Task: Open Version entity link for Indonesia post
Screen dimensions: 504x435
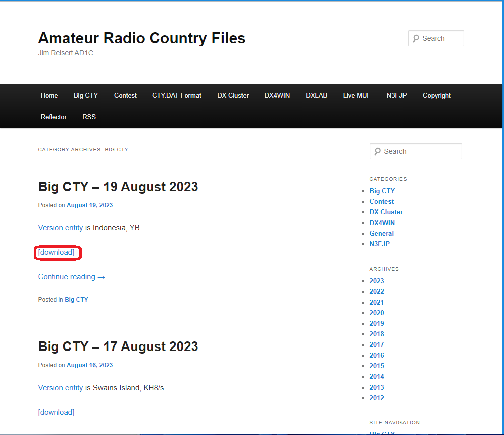Action: pos(60,228)
